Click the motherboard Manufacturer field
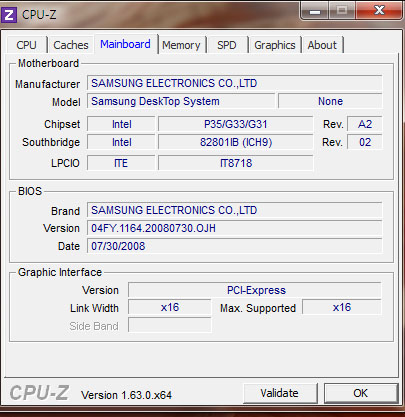The width and height of the screenshot is (405, 417). click(x=235, y=83)
